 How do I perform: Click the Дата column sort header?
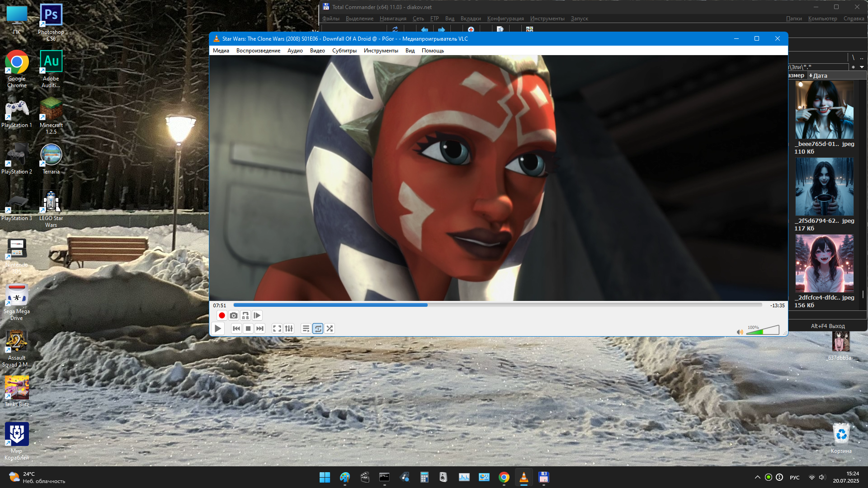819,76
